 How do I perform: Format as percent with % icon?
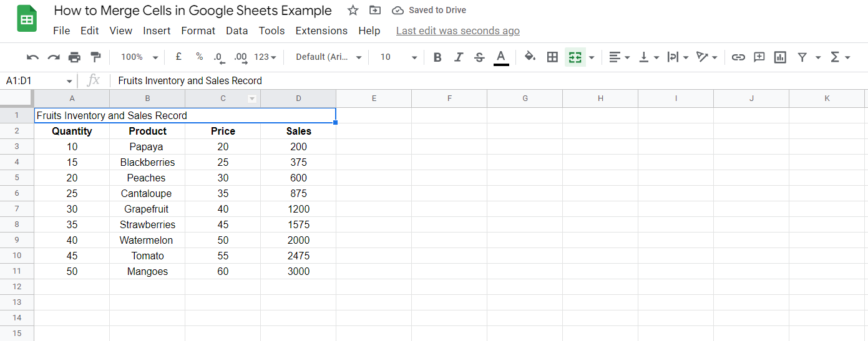coord(199,57)
